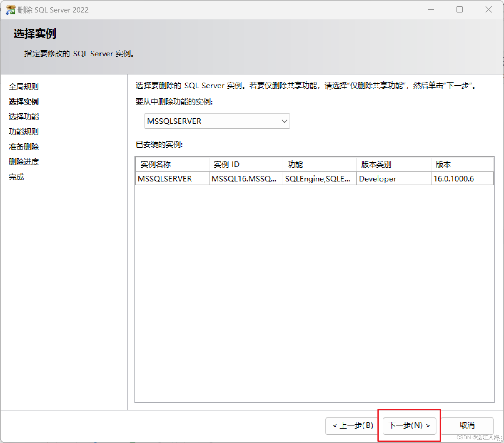
Task: Expand the MSSQLSERVER instance dropdown arrow
Action: tap(284, 121)
